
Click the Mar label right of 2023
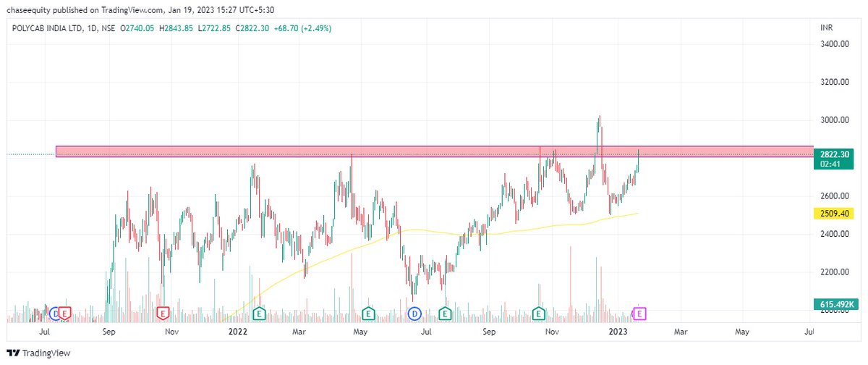pos(680,332)
